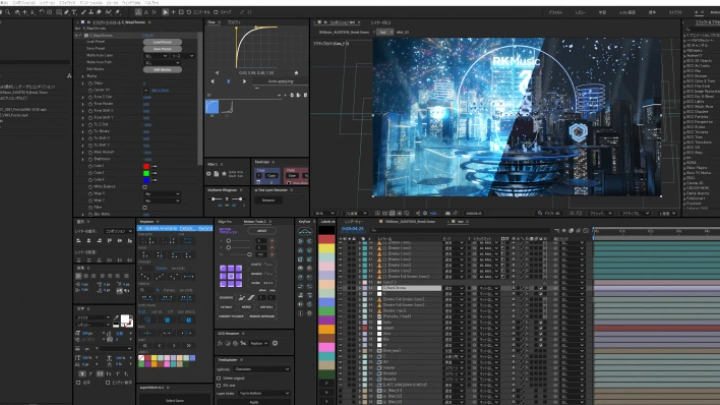Click the Load Preset button
The height and width of the screenshot is (405, 720).
[x=162, y=42]
